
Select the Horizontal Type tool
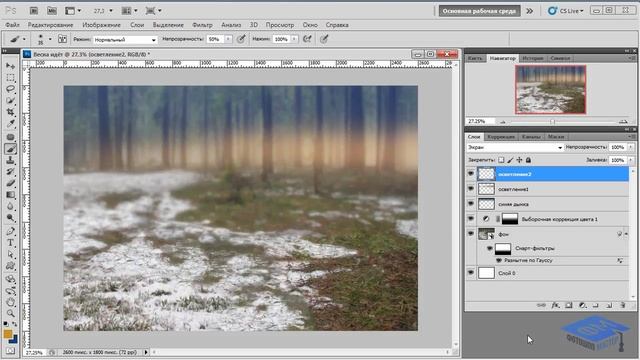coord(11,243)
